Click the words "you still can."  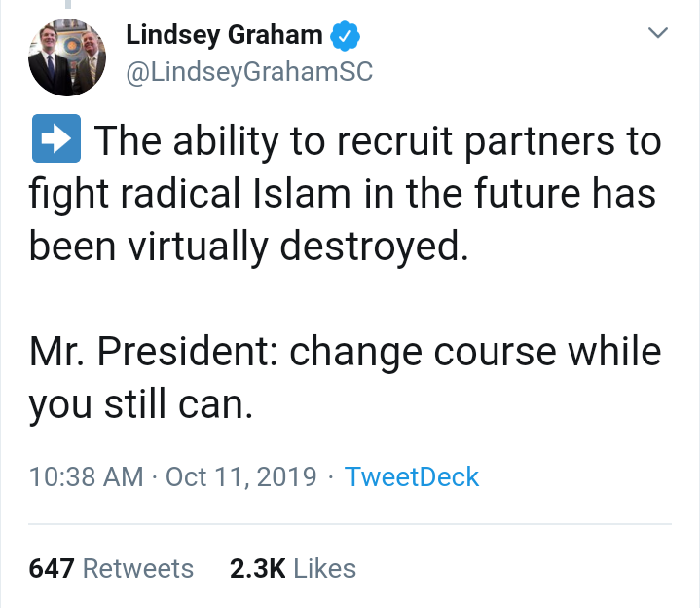coord(141,403)
